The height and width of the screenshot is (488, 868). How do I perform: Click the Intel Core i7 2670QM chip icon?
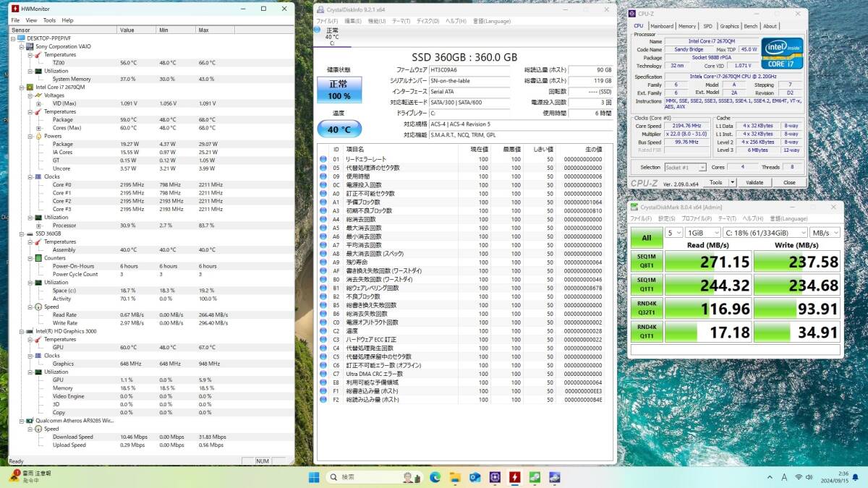tap(30, 87)
